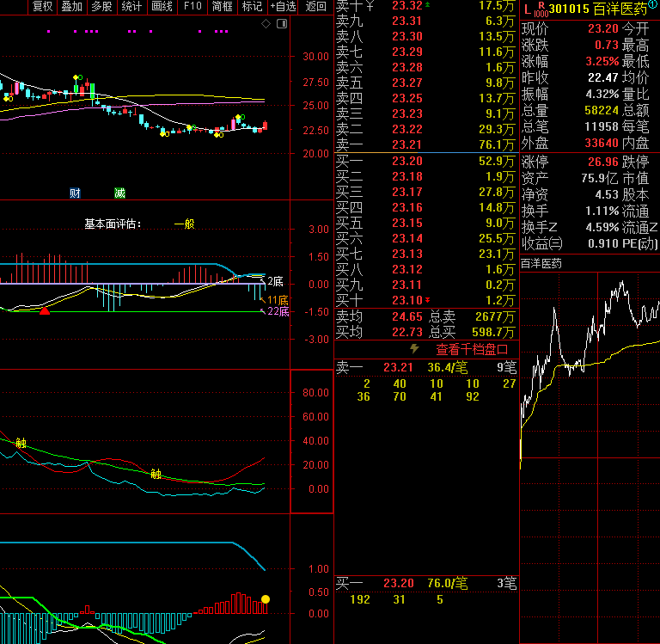Click the diamond icon above the K-line chart
The height and width of the screenshot is (644, 660).
pos(266,23)
